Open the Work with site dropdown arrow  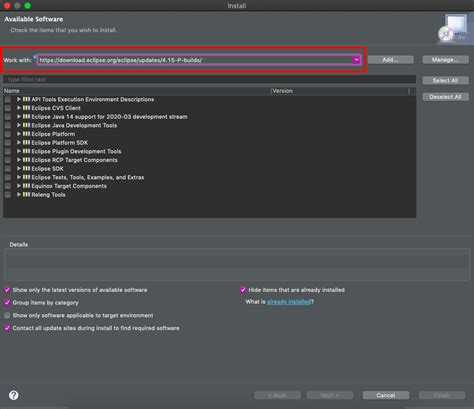tap(356, 60)
